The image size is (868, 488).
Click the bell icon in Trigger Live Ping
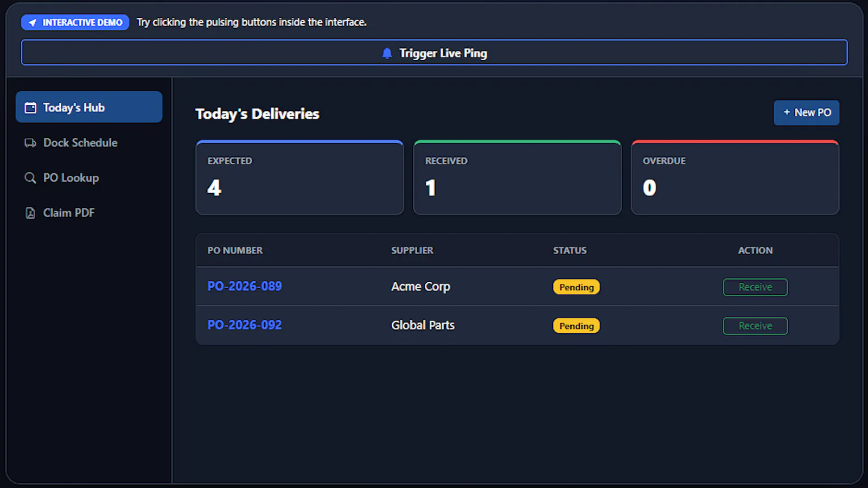click(387, 53)
